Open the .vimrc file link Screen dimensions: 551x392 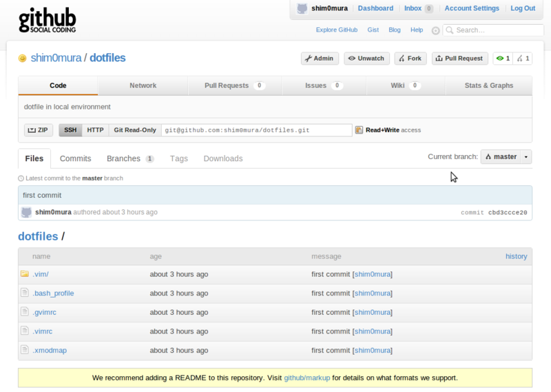click(x=43, y=331)
